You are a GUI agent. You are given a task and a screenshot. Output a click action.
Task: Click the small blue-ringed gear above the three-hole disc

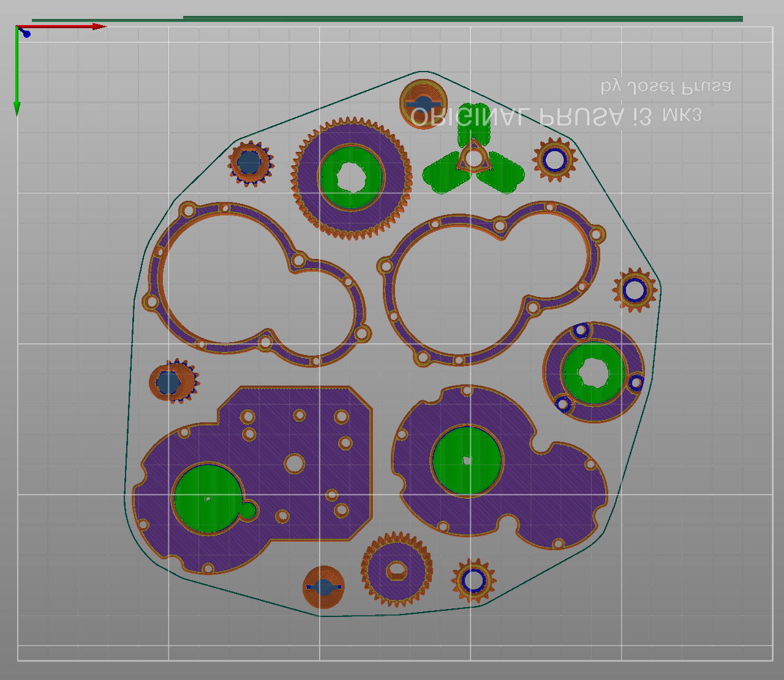click(635, 290)
